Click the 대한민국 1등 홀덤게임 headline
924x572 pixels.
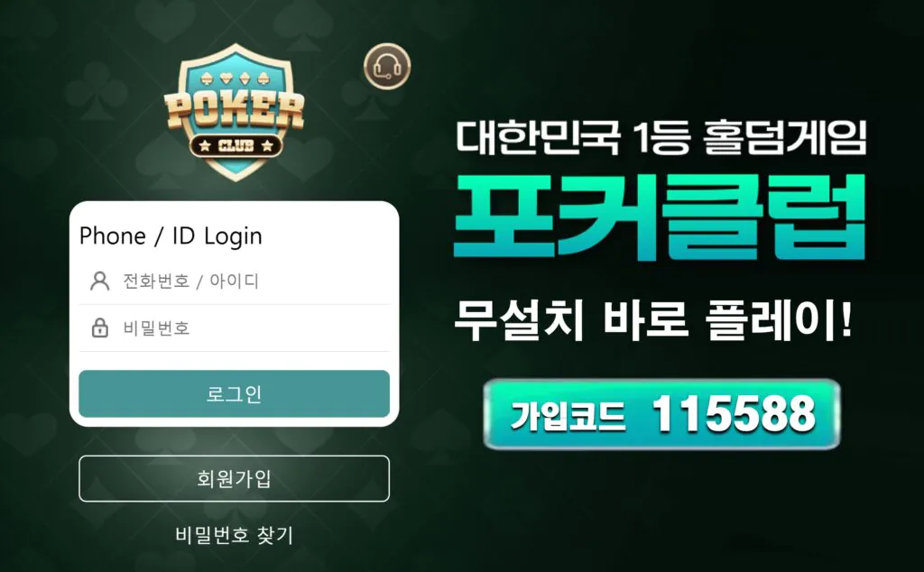[x=661, y=138]
